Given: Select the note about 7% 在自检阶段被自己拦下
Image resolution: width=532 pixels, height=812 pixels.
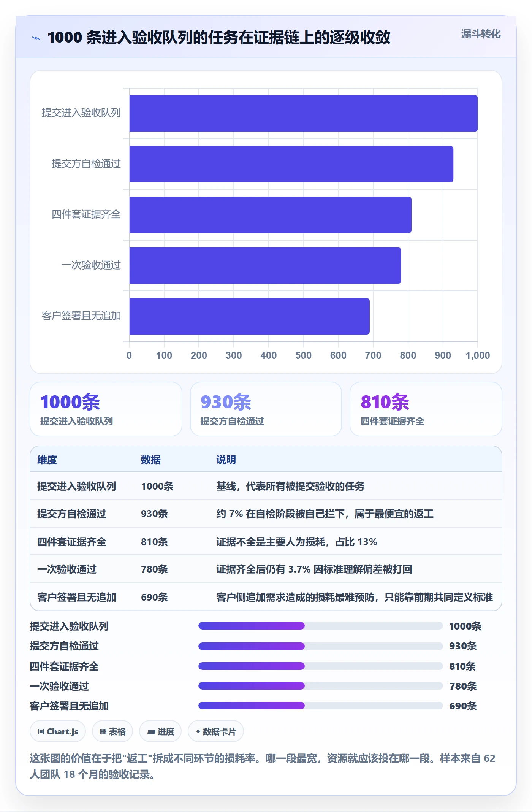Looking at the screenshot, I should coord(325,514).
